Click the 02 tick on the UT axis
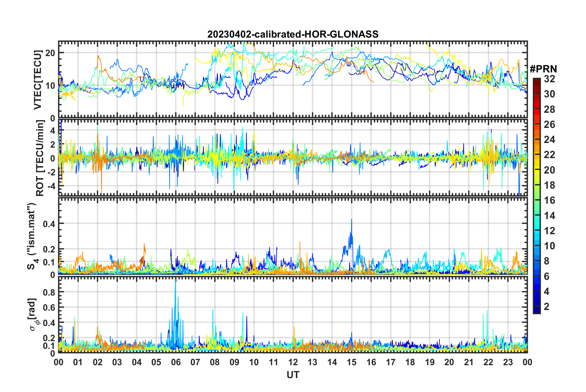The image size is (586, 392). coord(98,362)
